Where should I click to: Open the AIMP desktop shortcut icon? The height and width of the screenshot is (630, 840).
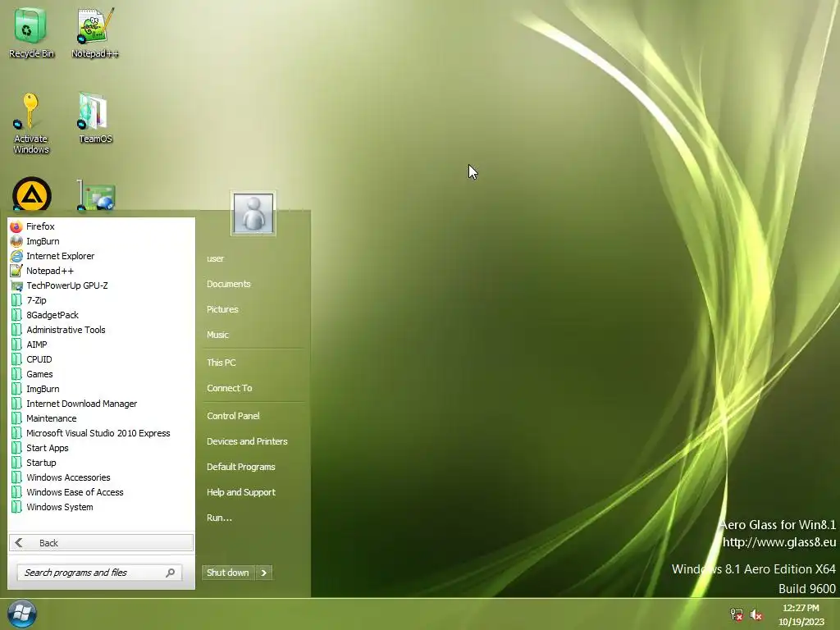coord(32,194)
